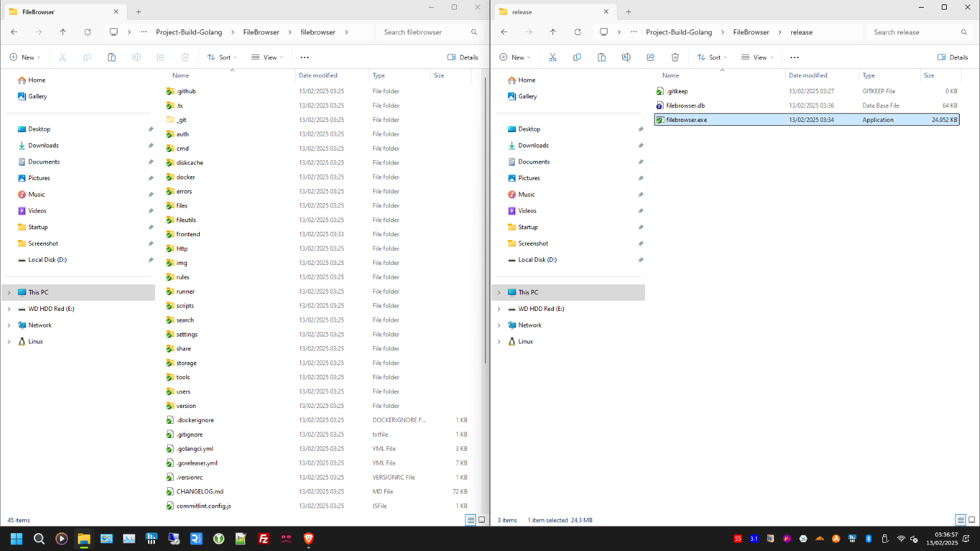Click Share icon in release window toolbar
This screenshot has height=551, width=980.
tap(651, 57)
